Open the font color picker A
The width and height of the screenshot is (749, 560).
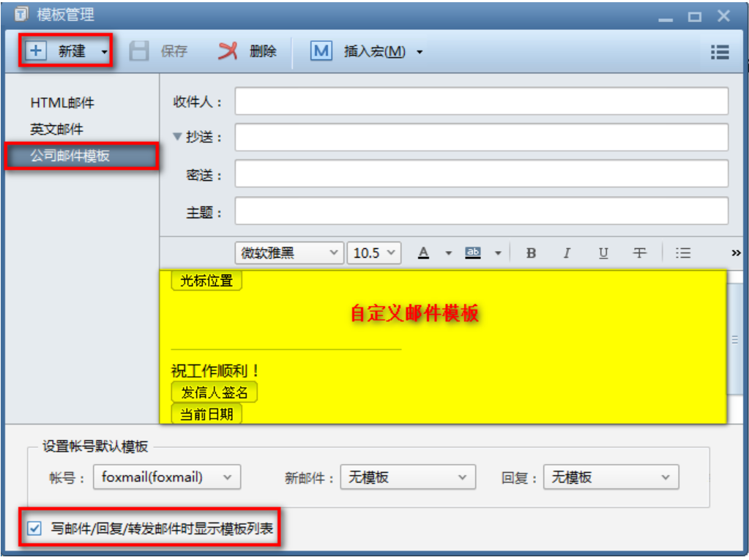point(423,253)
